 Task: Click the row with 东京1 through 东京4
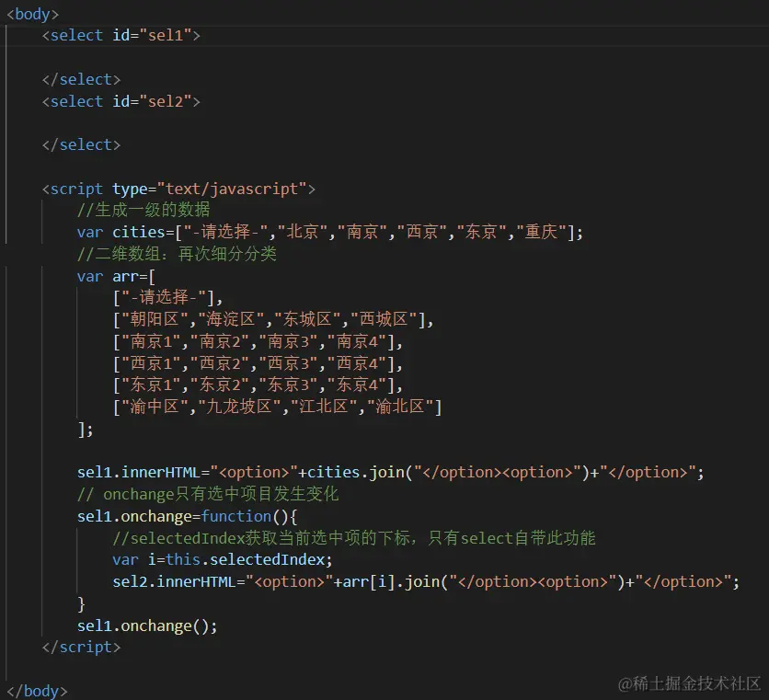click(258, 384)
